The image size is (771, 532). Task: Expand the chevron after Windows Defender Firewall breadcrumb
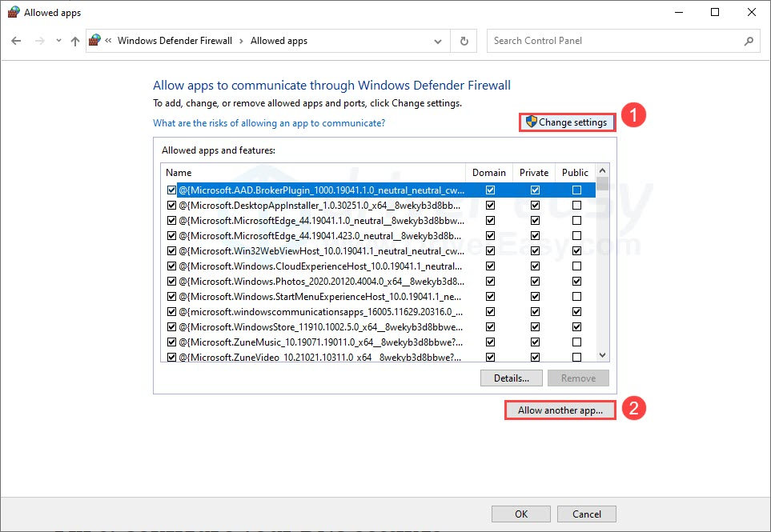click(241, 41)
